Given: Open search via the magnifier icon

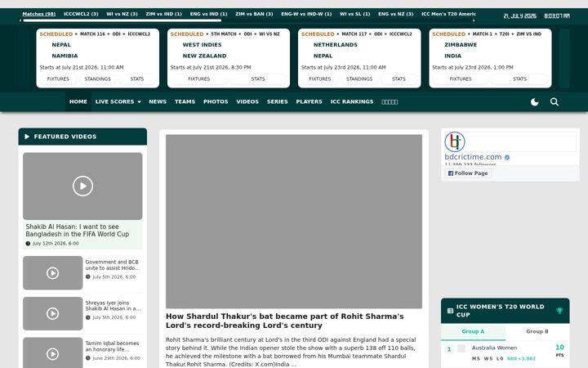Looking at the screenshot, I should [555, 101].
